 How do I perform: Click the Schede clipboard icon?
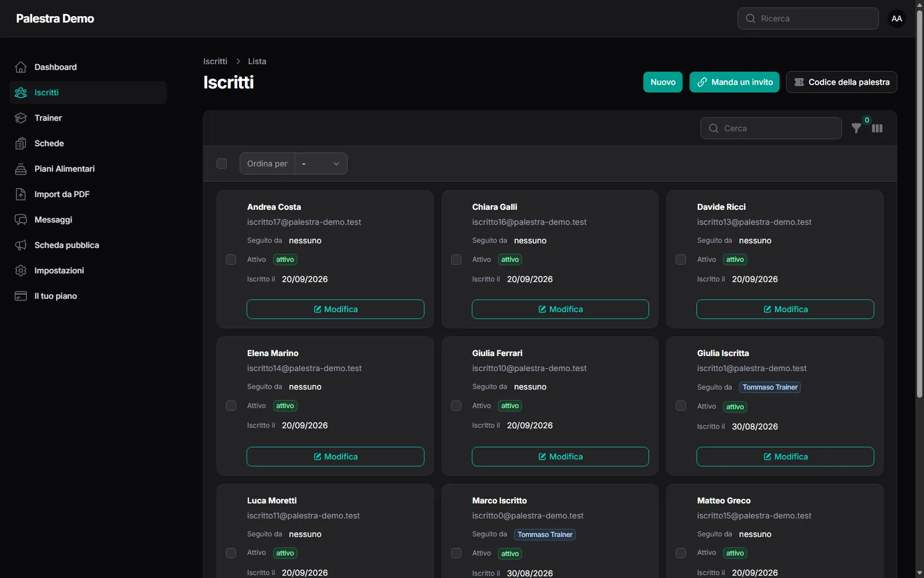click(x=21, y=143)
